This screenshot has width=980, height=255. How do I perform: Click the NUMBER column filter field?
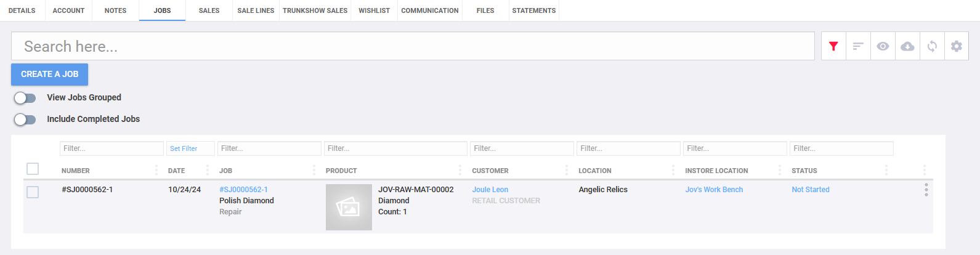[111, 148]
